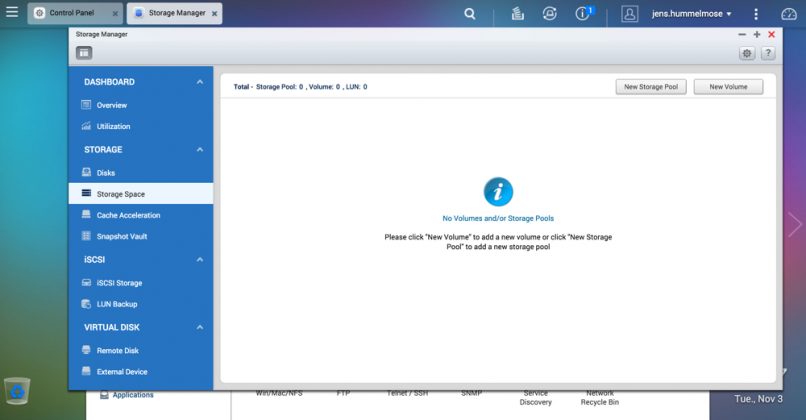The width and height of the screenshot is (806, 420).
Task: Open the jens.hummelmose user dropdown
Action: (691, 14)
